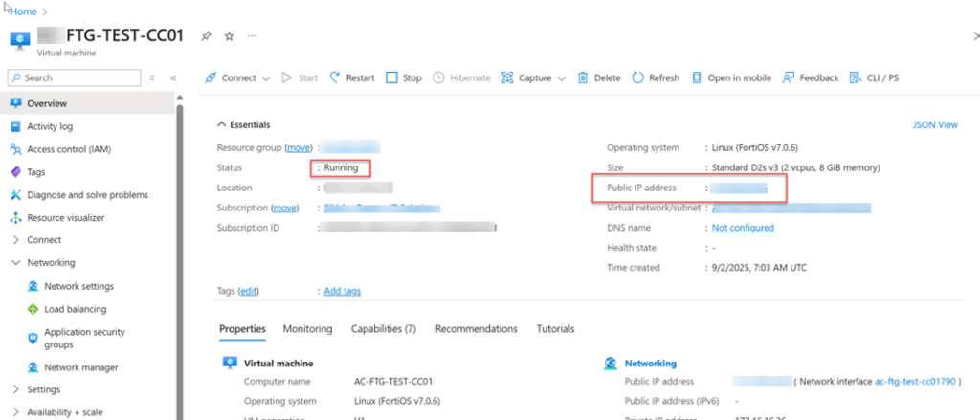Click the Networking section heading link
This screenshot has width=980, height=420.
[651, 364]
